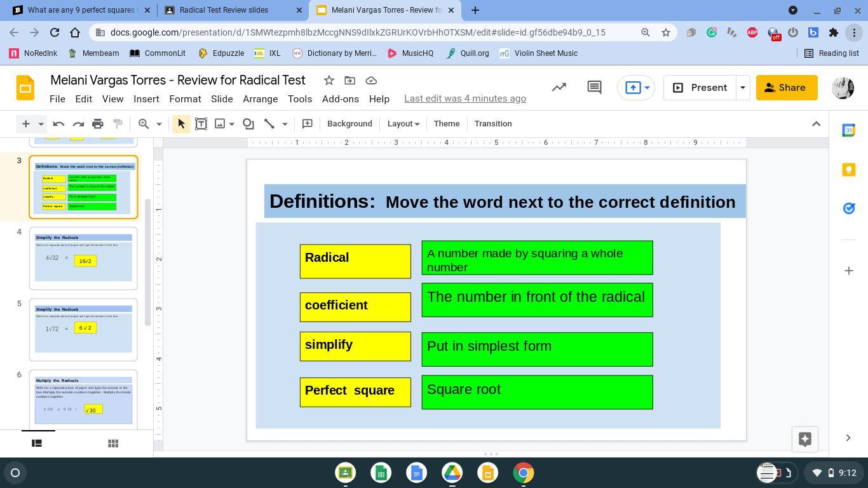Open Google Tasks in the side panel
Image resolution: width=868 pixels, height=488 pixels.
tap(848, 208)
